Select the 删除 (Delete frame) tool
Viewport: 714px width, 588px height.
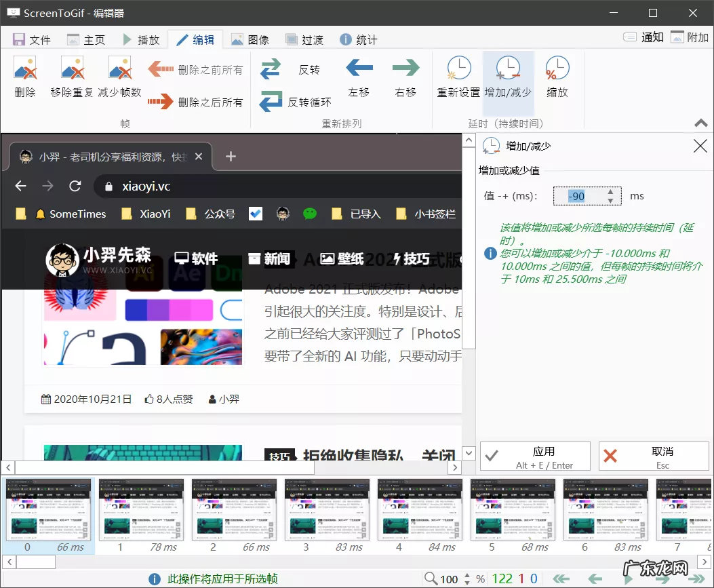pyautogui.click(x=24, y=76)
